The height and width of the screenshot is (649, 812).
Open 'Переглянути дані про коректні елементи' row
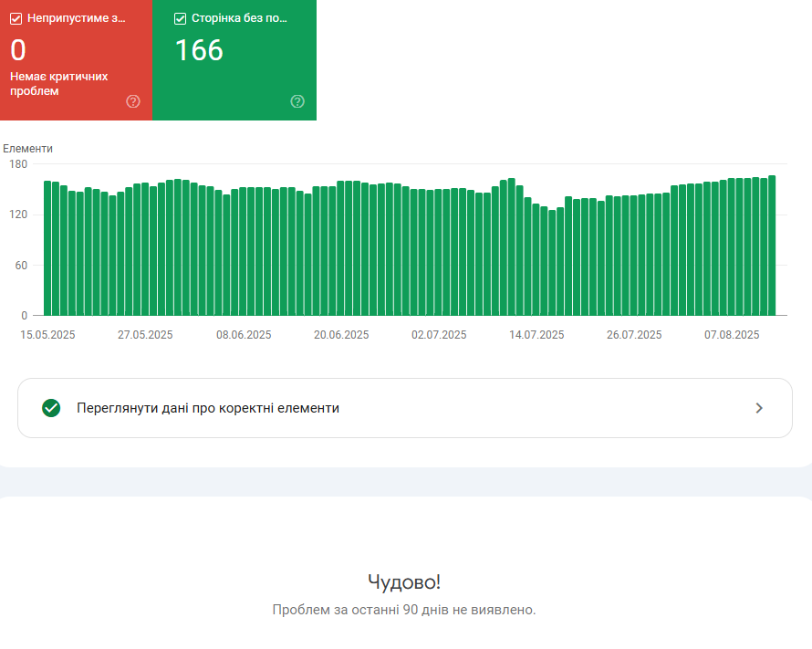tap(405, 408)
